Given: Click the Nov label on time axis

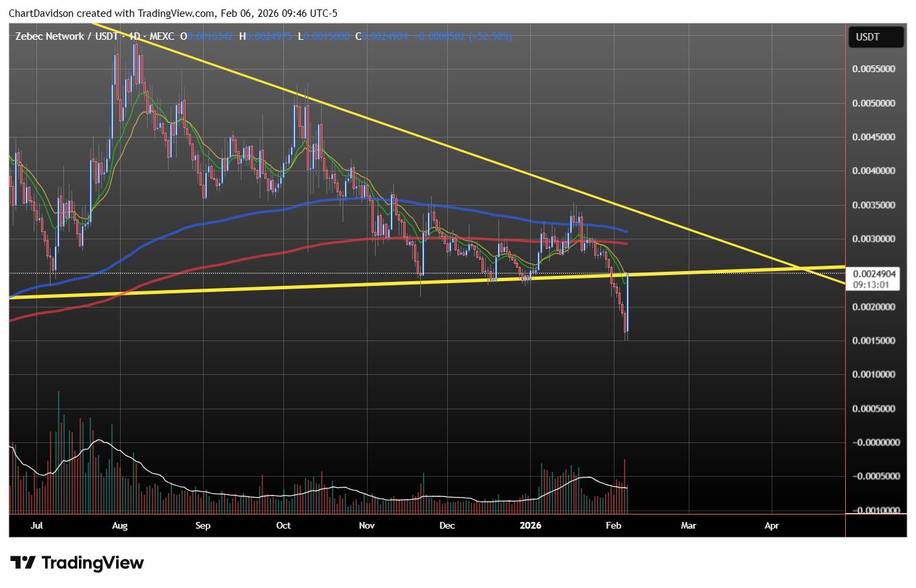Looking at the screenshot, I should pos(366,525).
